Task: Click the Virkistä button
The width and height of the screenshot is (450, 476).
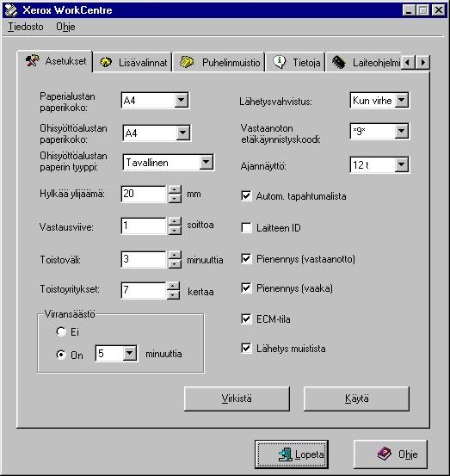Action: (237, 399)
